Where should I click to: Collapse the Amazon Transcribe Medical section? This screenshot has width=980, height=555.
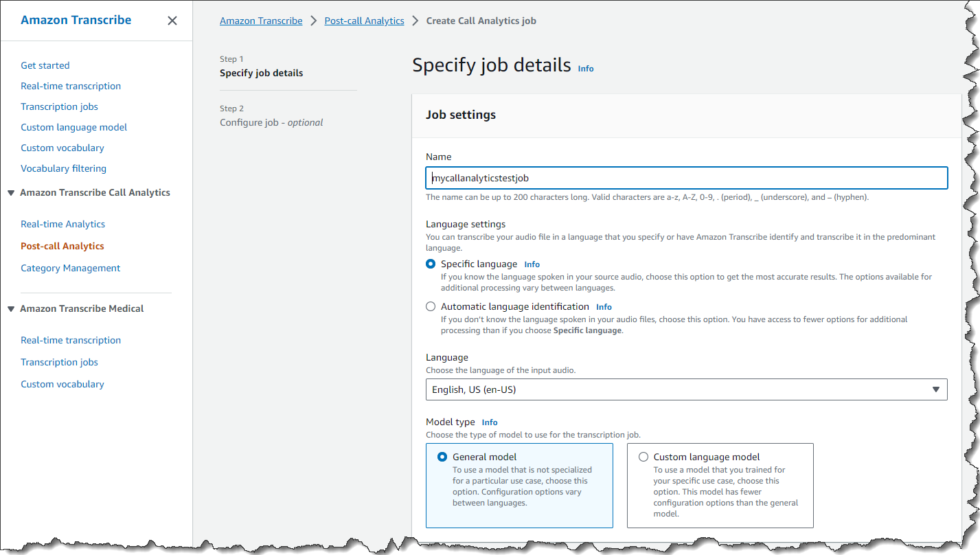[11, 309]
